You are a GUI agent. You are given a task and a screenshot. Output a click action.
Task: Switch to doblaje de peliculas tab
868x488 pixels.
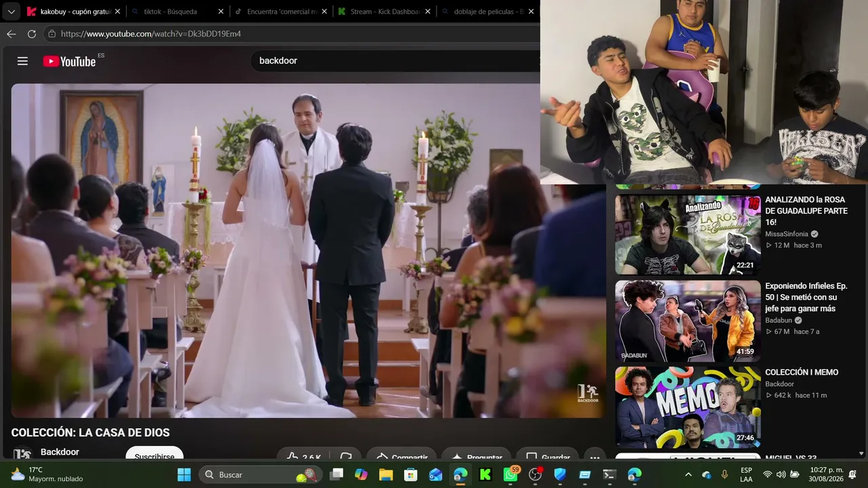click(x=488, y=12)
